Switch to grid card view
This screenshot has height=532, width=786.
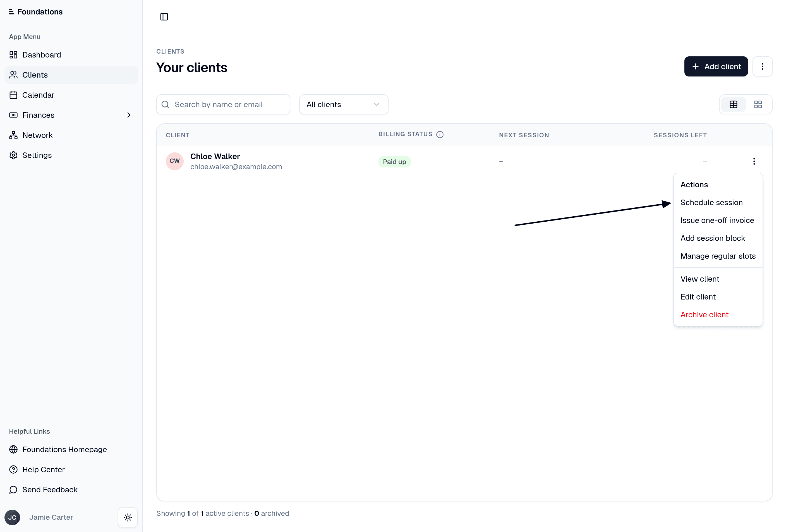(758, 104)
